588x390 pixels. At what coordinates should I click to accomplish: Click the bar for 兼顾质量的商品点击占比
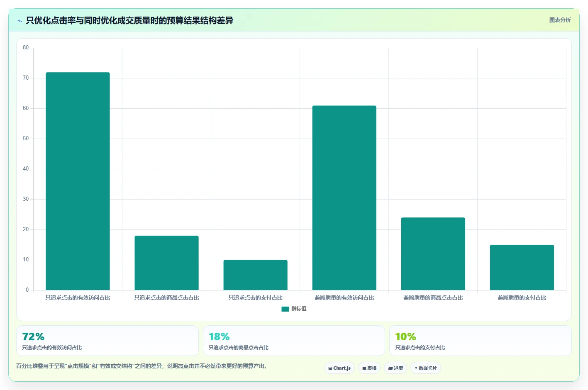(433, 254)
